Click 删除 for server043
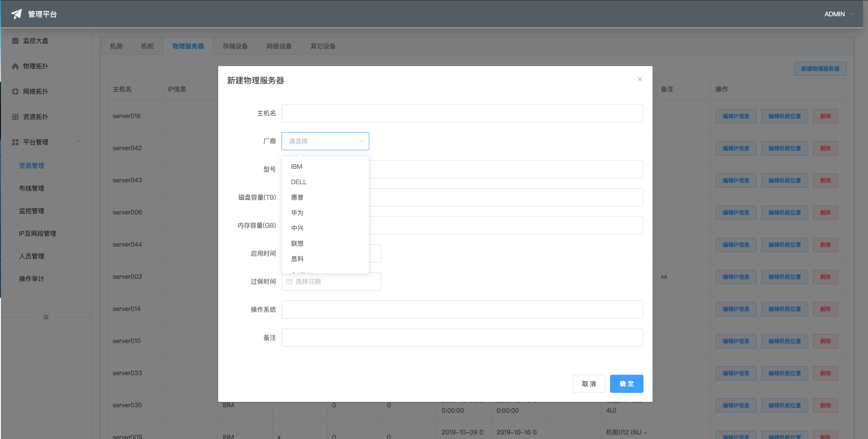This screenshot has height=439, width=868. [825, 181]
